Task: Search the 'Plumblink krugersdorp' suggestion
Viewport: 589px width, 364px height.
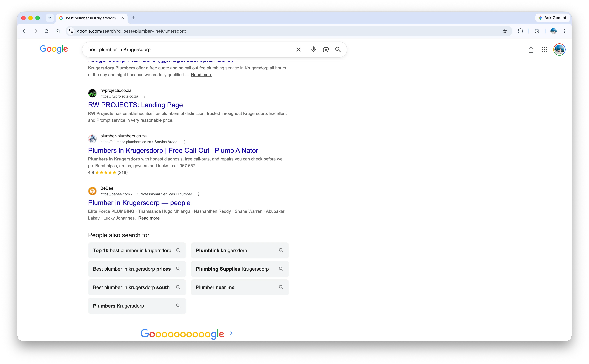Action: [240, 250]
